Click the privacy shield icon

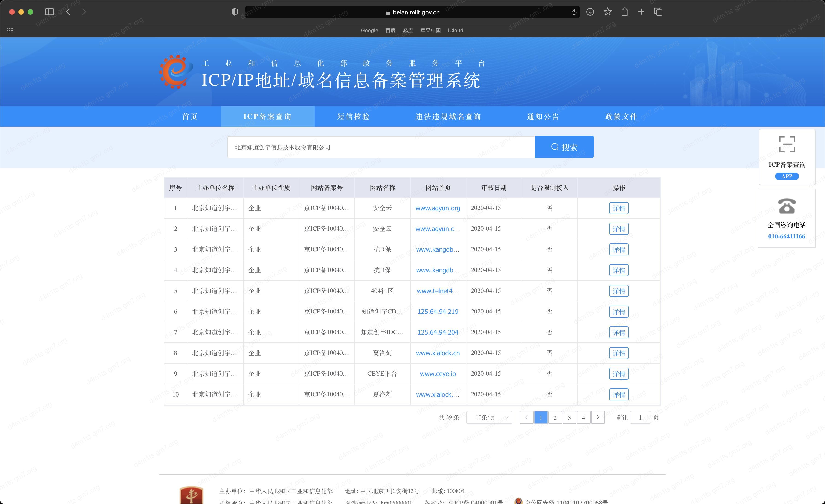[234, 12]
